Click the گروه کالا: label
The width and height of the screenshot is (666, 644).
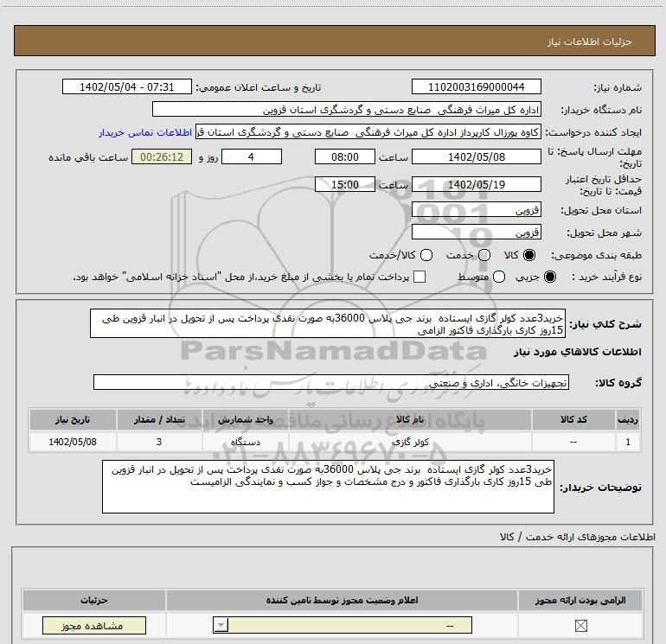click(618, 382)
